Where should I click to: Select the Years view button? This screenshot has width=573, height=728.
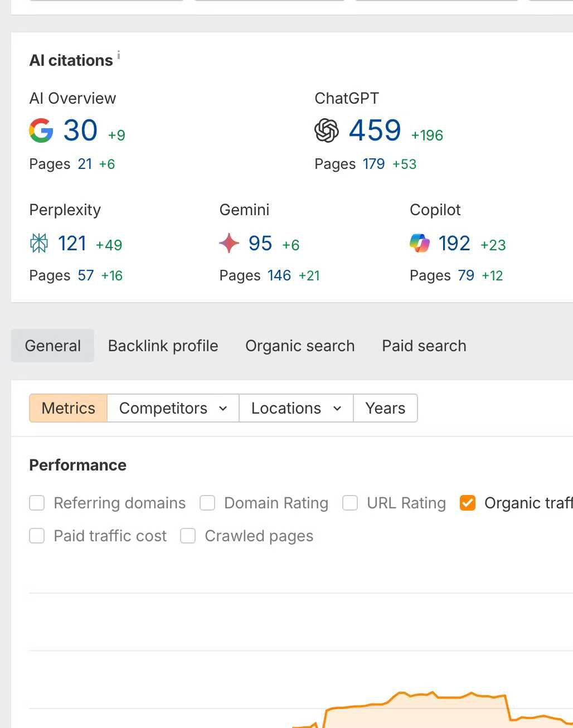pyautogui.click(x=385, y=408)
